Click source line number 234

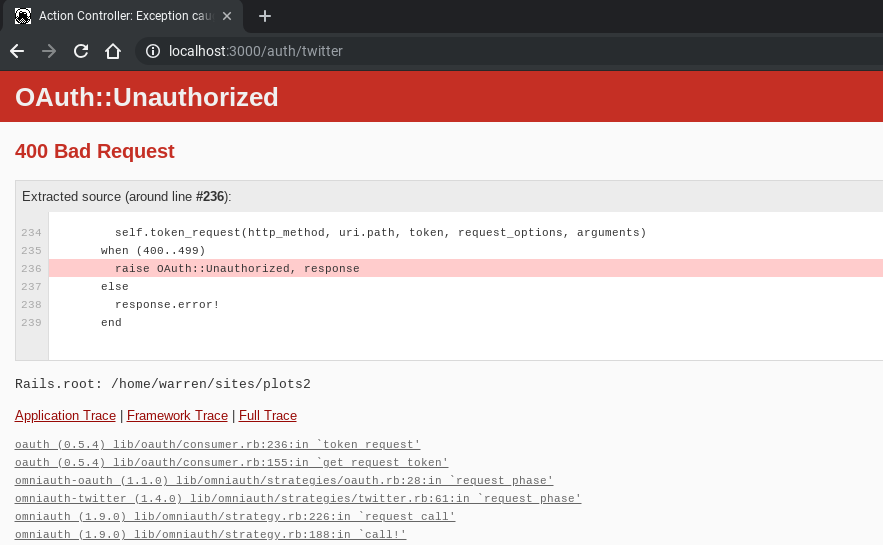[x=32, y=233]
